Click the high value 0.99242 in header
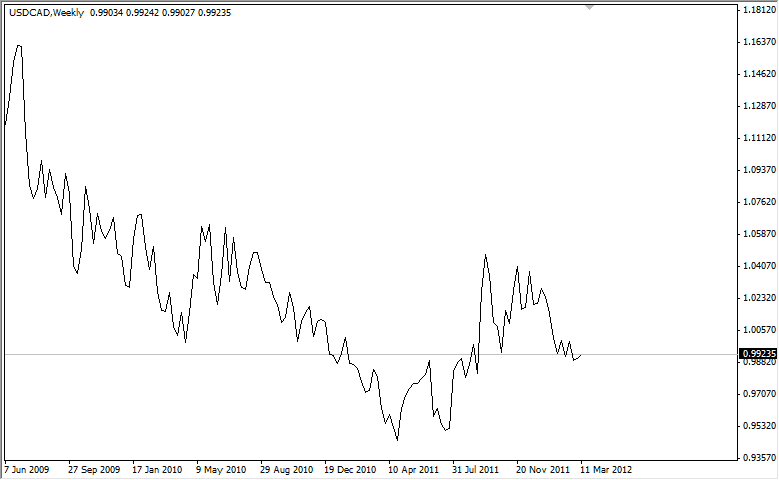779x480 pixels. point(143,13)
